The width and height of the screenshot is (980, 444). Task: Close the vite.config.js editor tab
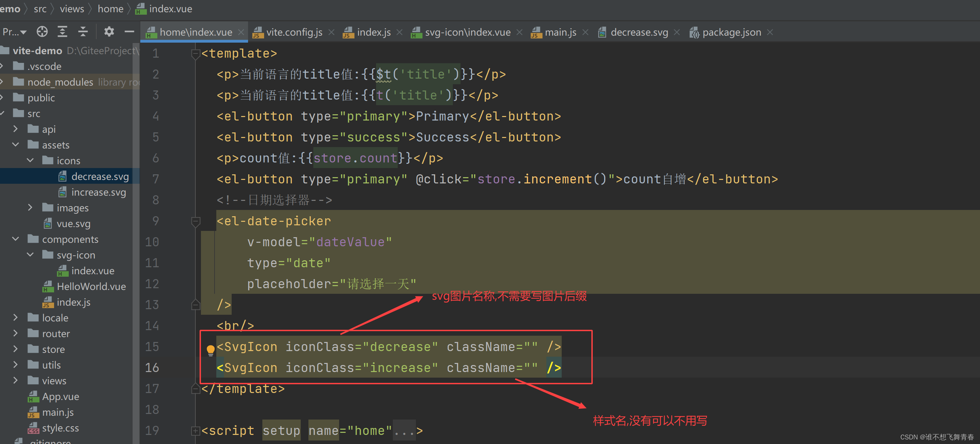point(331,32)
